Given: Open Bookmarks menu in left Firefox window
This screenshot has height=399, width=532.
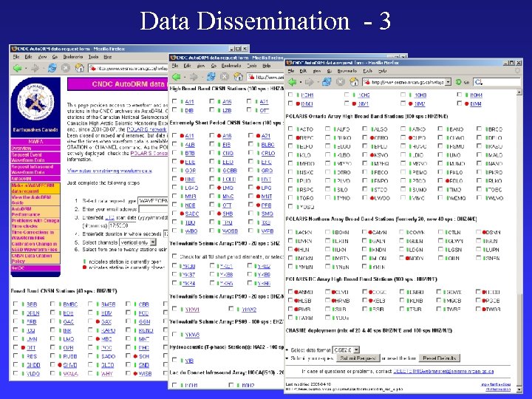Looking at the screenshot, I should [73, 57].
